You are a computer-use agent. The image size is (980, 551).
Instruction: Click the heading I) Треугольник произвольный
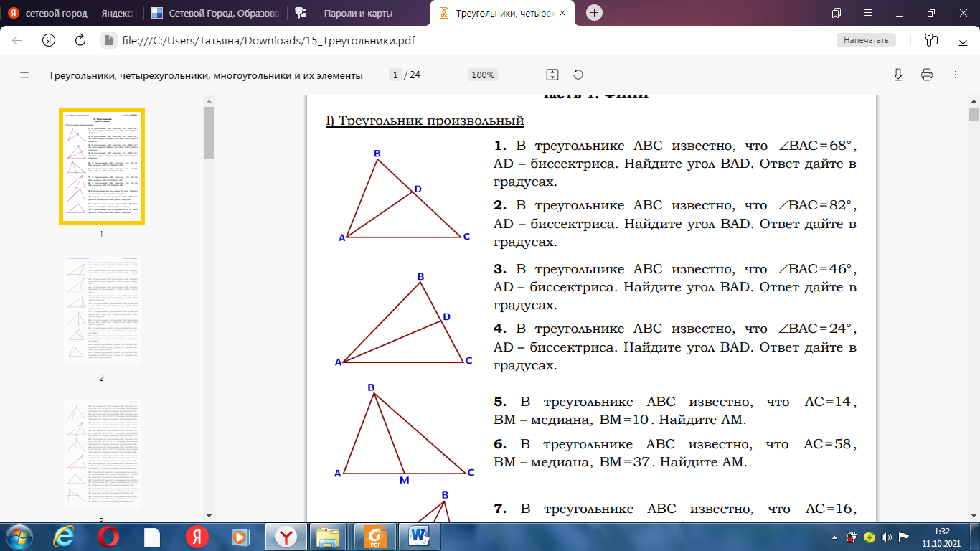pos(425,121)
